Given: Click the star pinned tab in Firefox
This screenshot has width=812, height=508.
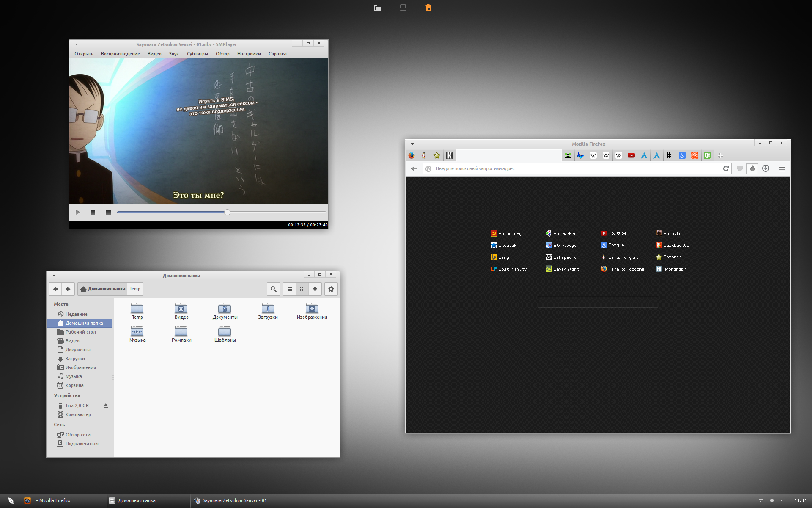Looking at the screenshot, I should (x=437, y=155).
